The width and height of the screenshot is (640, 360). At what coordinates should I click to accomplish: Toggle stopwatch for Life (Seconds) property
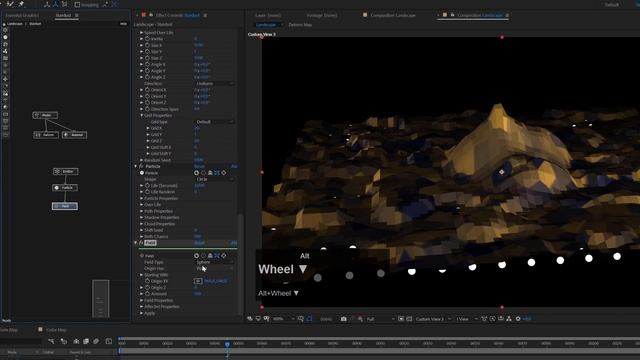147,186
